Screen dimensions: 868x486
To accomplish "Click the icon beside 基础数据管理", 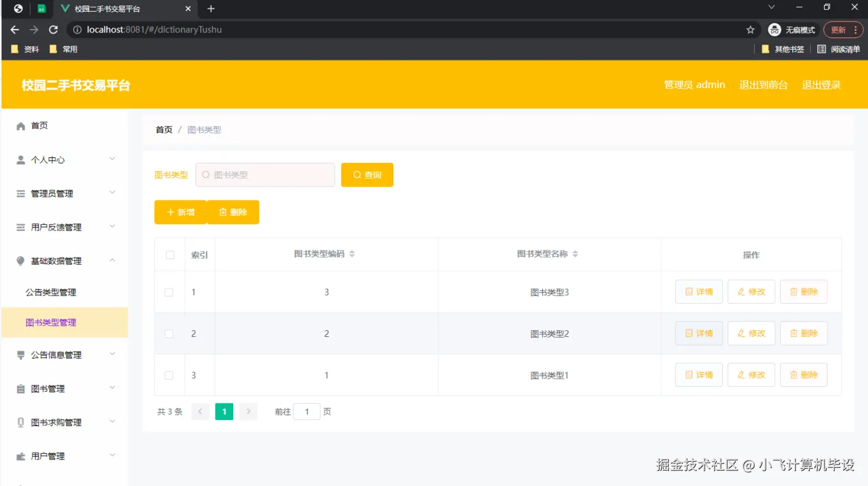I will (x=21, y=261).
